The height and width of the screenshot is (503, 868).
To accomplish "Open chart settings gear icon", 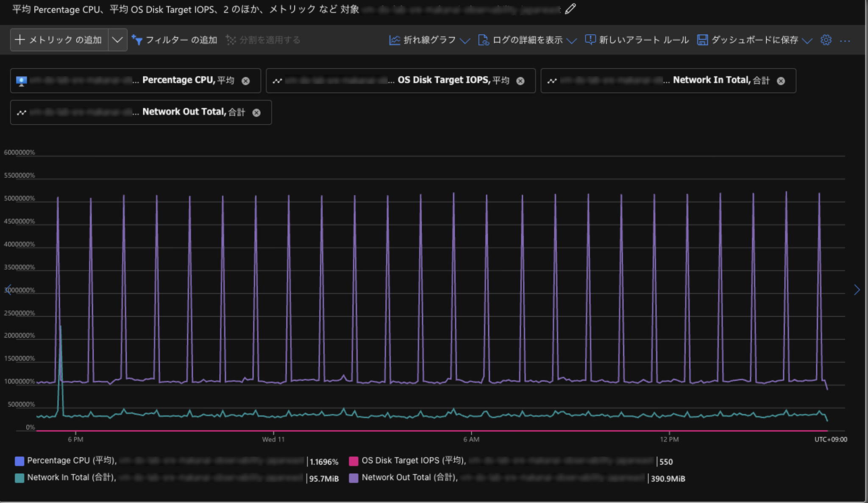I will (826, 40).
